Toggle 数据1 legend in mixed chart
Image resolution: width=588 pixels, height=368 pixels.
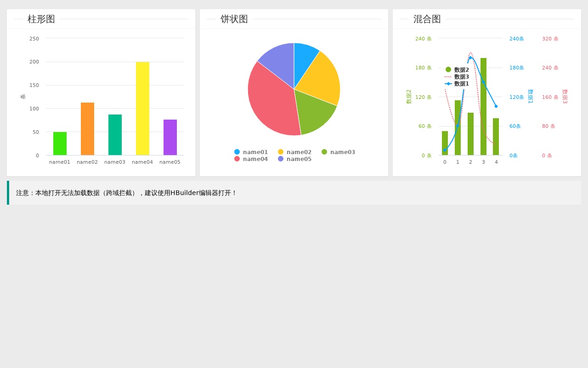[457, 84]
